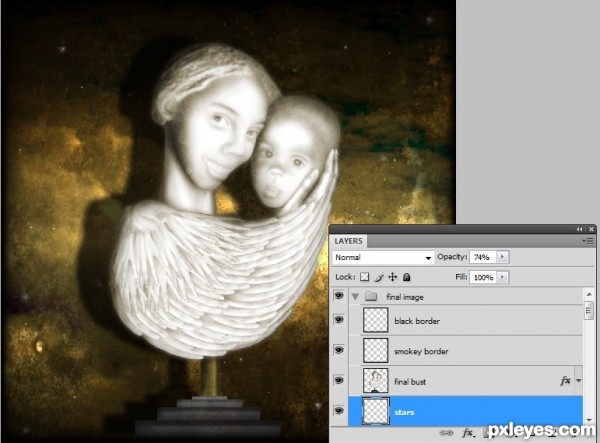600x443 pixels.
Task: Collapse the final image group triangle
Action: click(355, 297)
